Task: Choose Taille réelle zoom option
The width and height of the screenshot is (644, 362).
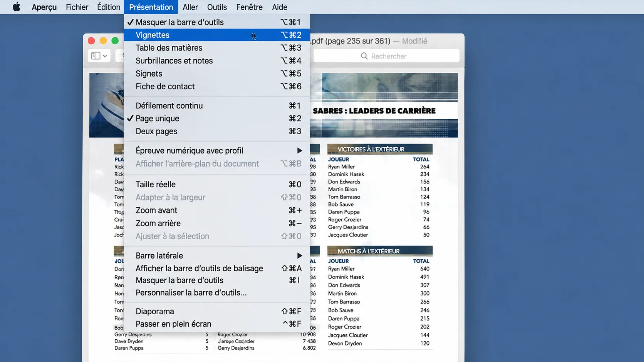Action: pos(217,185)
